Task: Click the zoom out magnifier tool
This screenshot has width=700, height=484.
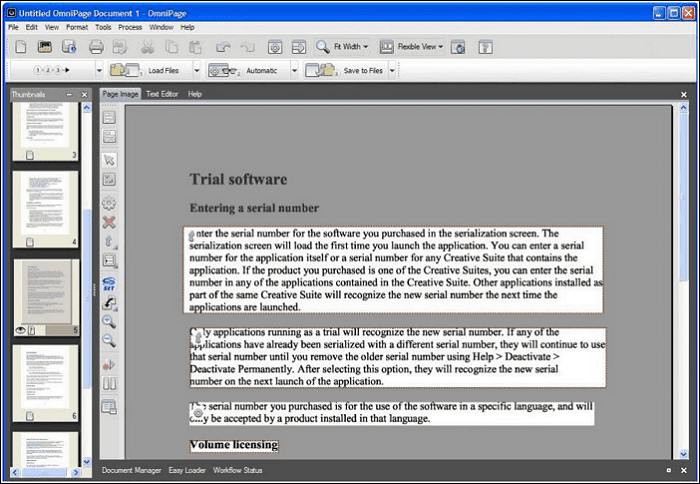Action: 109,340
